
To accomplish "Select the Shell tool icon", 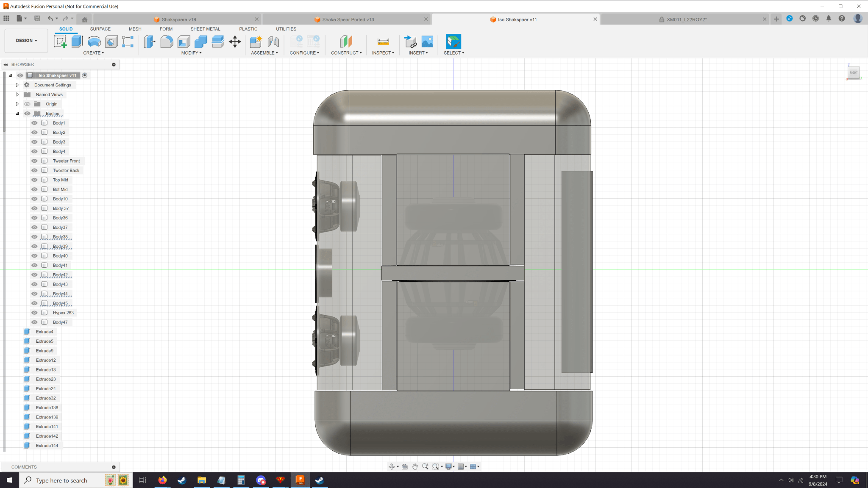I will [x=184, y=42].
